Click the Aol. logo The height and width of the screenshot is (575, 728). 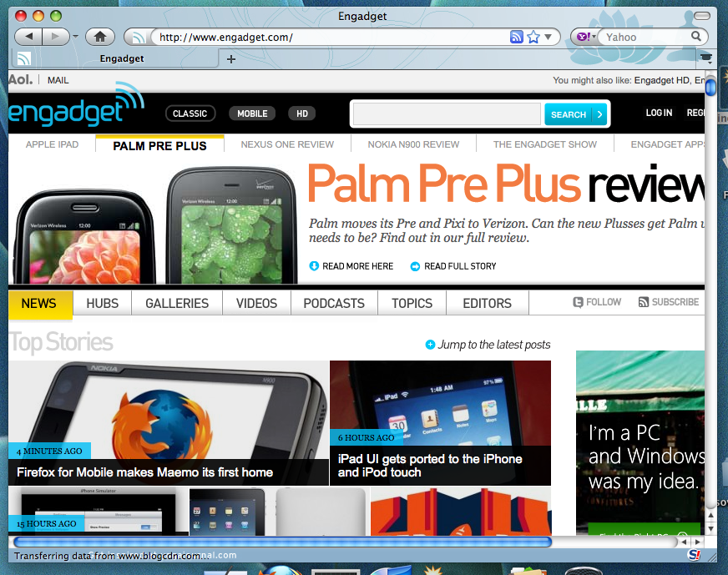coord(20,80)
